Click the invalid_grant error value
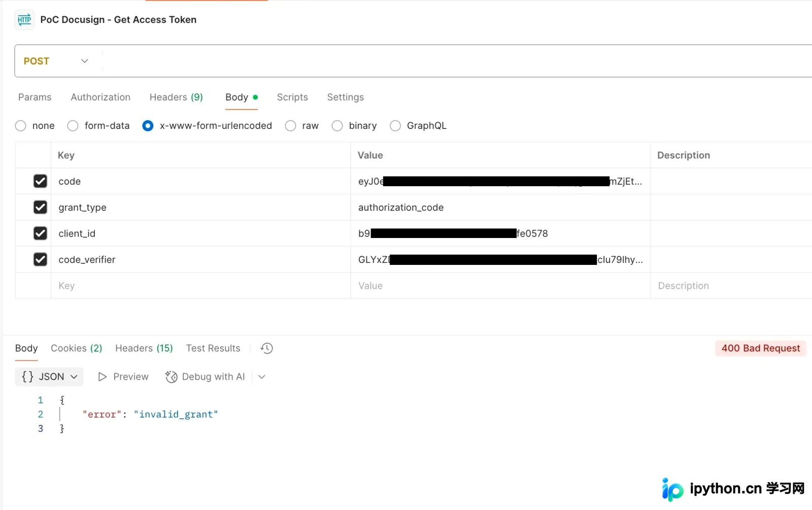 coord(176,414)
